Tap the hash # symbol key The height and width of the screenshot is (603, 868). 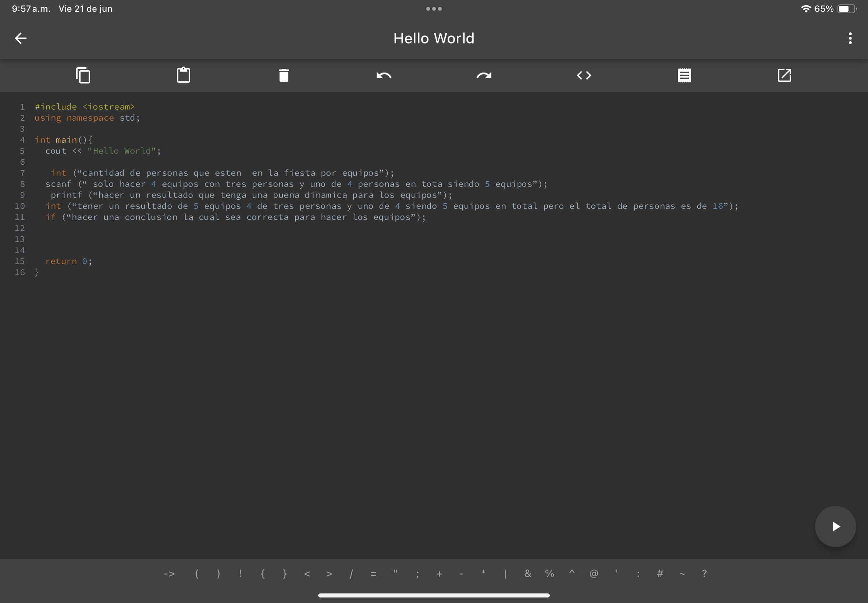660,574
